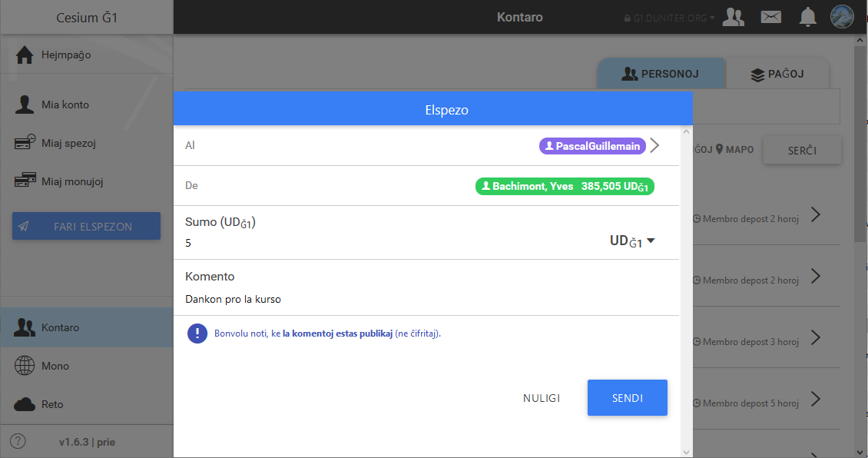Open the UDĞ1 unit dropdown
This screenshot has width=868, height=458.
tap(632, 241)
